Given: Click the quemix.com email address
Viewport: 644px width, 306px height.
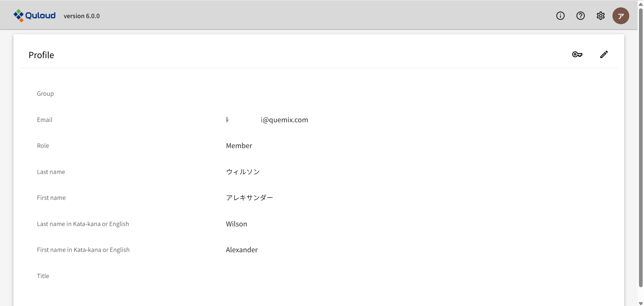Looking at the screenshot, I should pyautogui.click(x=284, y=120).
